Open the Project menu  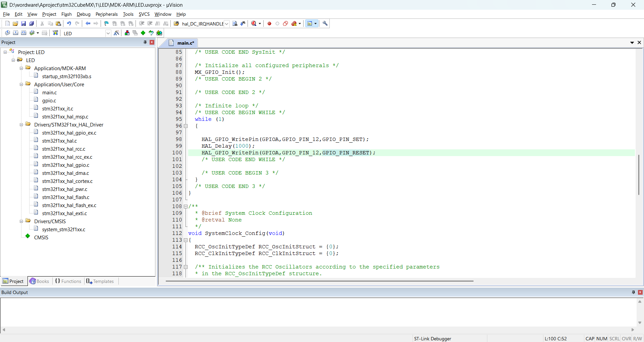pyautogui.click(x=49, y=14)
